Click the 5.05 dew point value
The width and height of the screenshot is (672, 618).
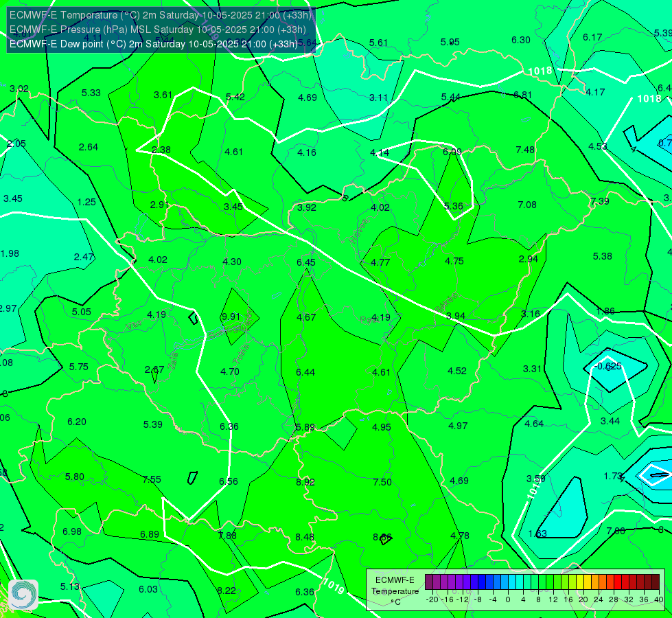[x=82, y=312]
